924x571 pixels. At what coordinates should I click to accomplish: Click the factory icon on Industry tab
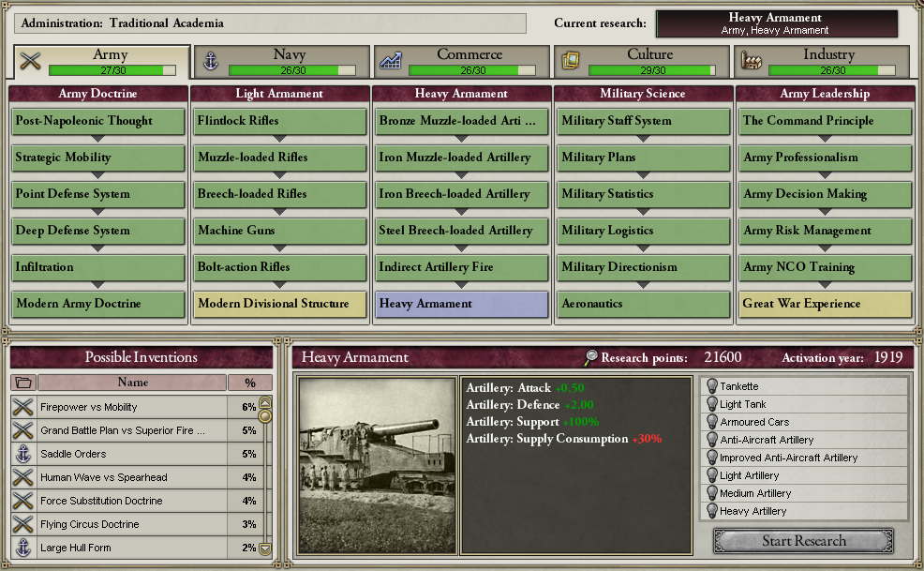point(751,61)
